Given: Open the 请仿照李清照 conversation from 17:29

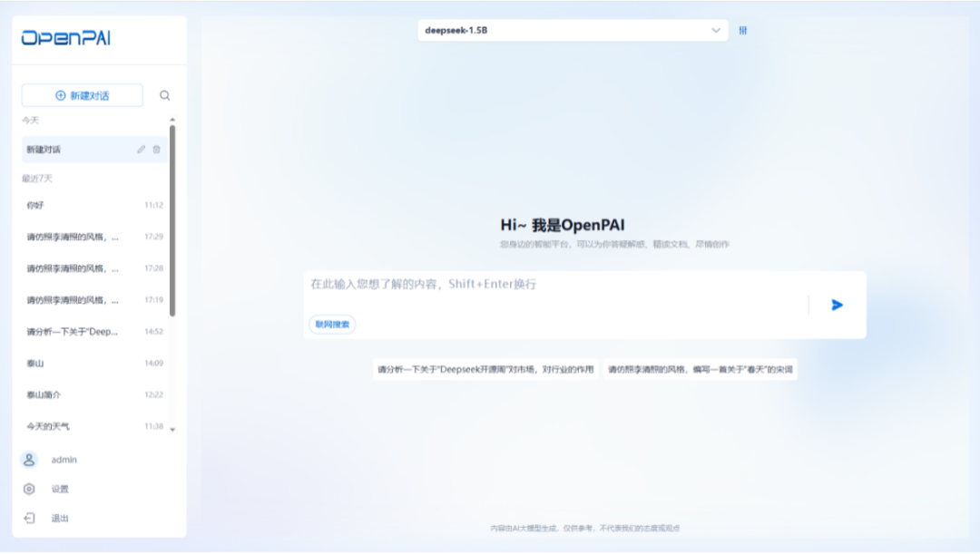Looking at the screenshot, I should point(94,237).
